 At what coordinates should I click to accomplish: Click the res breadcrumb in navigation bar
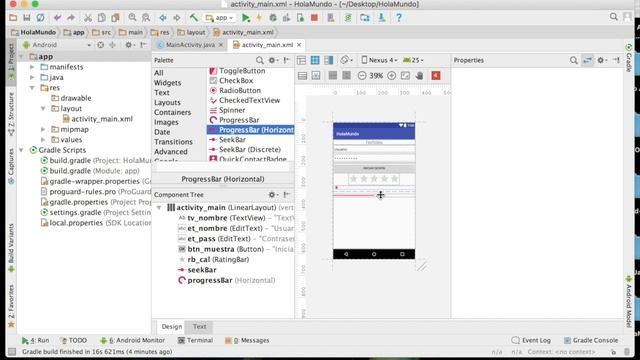click(160, 32)
